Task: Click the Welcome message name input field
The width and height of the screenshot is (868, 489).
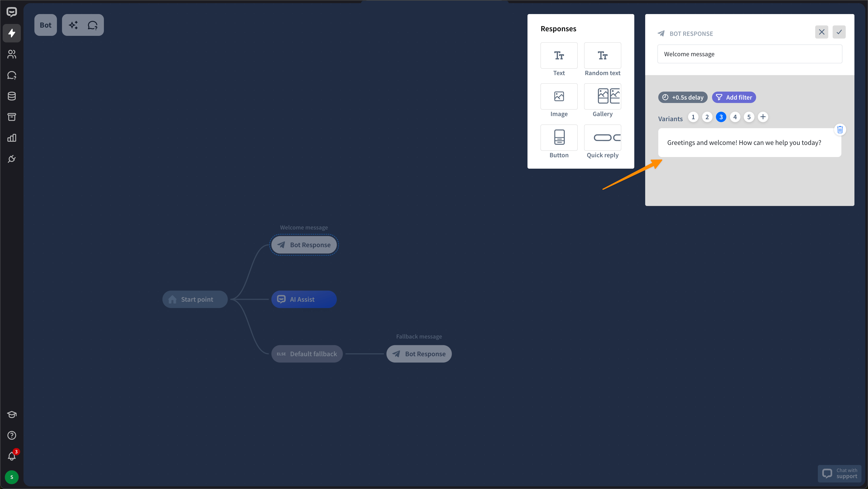Action: click(749, 54)
